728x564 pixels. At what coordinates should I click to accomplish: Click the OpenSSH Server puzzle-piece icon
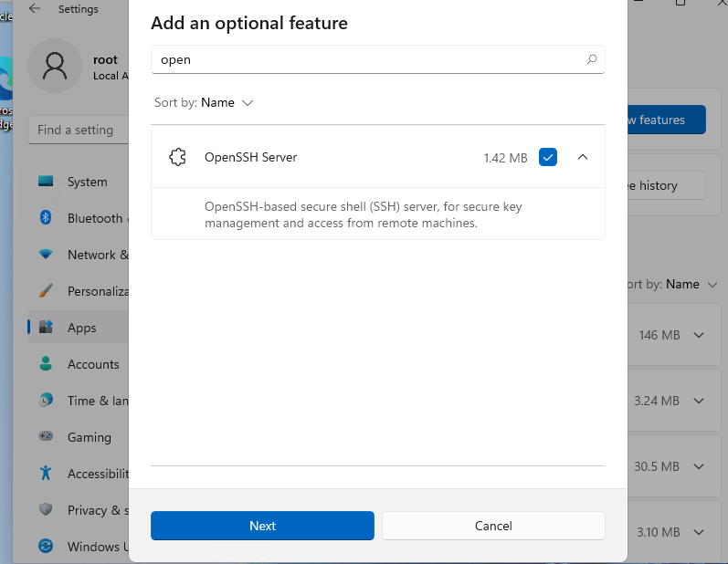coord(177,157)
